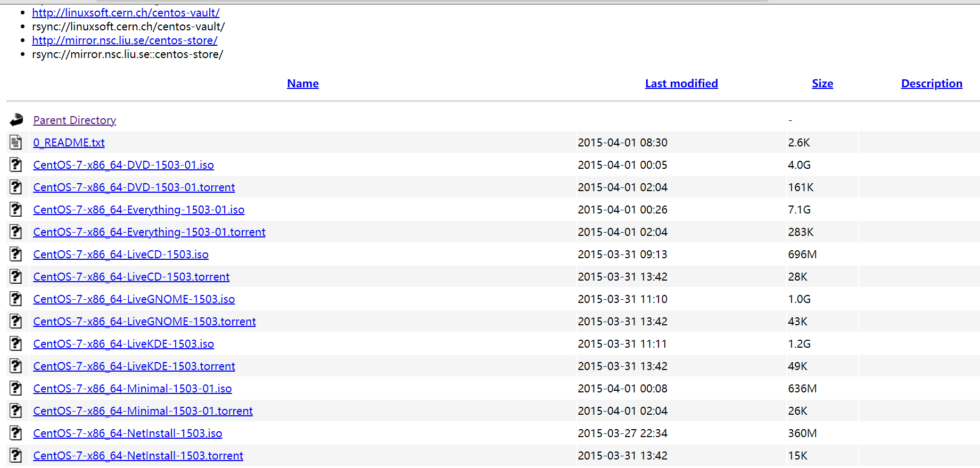Click the 4.0G size of the DVD iso
The width and height of the screenshot is (980, 468).
pos(799,165)
